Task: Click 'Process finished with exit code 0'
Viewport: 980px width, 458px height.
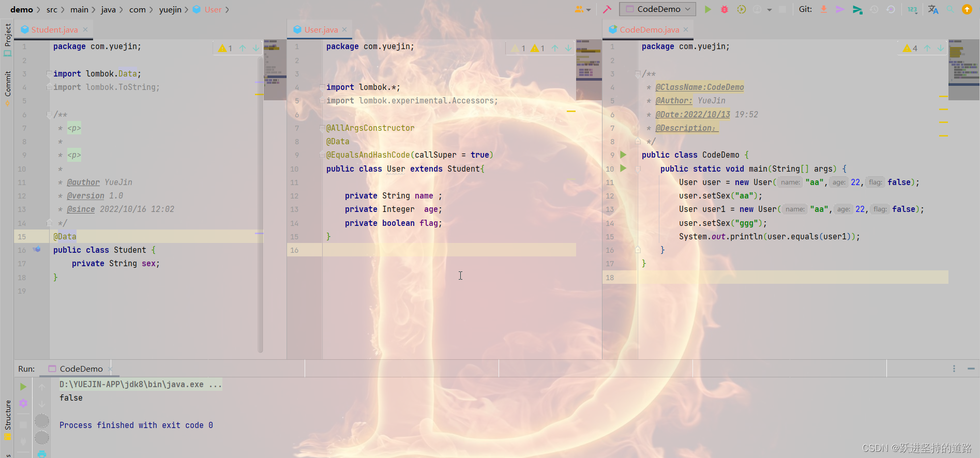Action: tap(136, 425)
